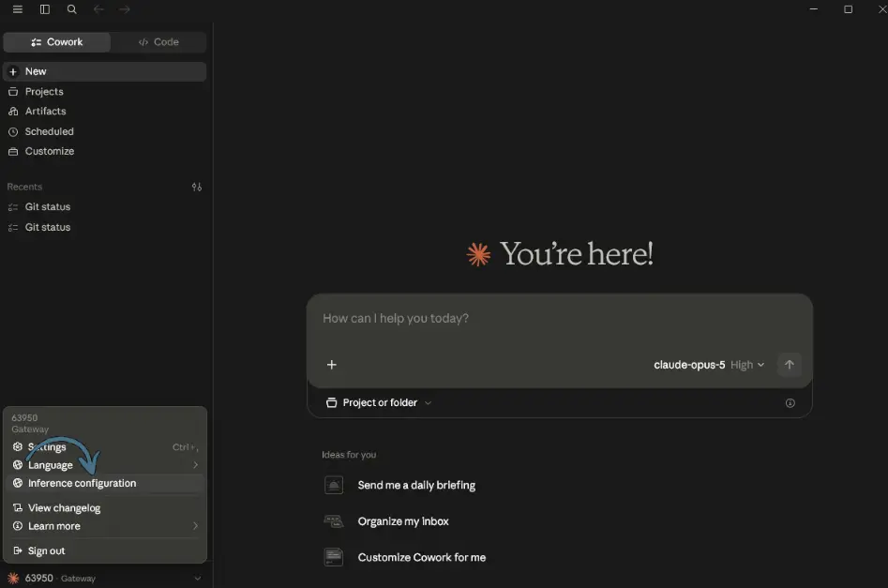Expand the Language submenu
This screenshot has height=588, width=888.
(x=105, y=465)
